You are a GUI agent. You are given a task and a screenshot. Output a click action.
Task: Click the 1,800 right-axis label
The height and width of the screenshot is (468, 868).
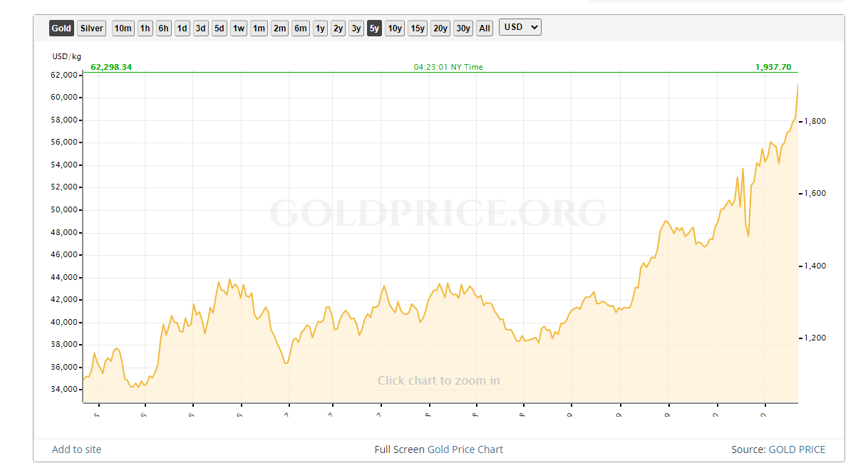pos(816,121)
